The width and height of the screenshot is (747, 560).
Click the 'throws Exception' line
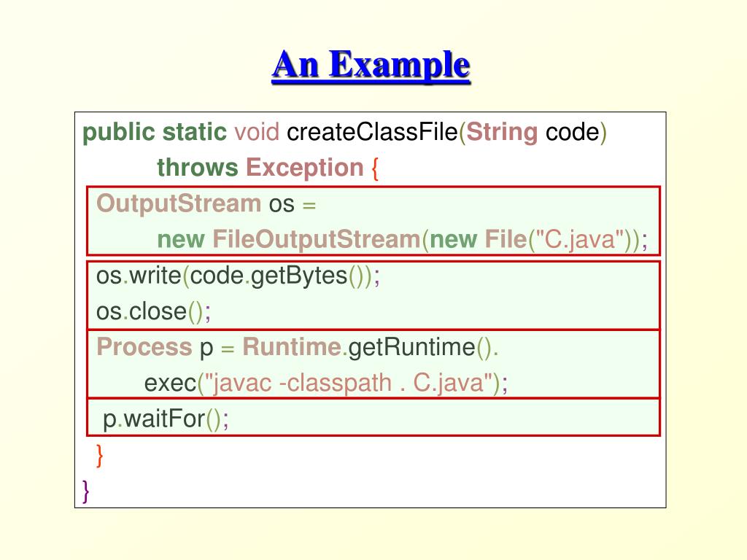point(268,168)
